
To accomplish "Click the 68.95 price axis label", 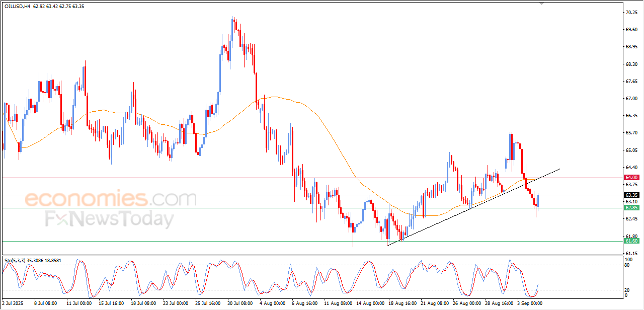I will click(x=632, y=47).
